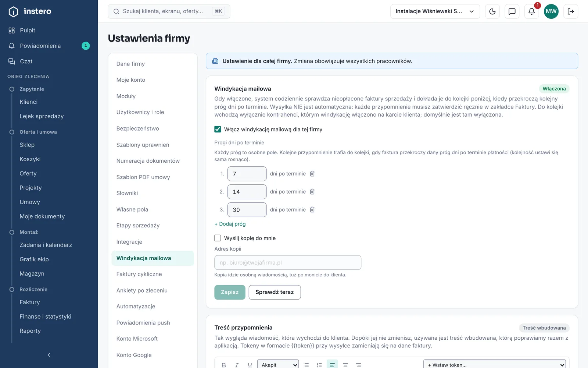
Task: Apply bold formatting in editor
Action: point(224,365)
